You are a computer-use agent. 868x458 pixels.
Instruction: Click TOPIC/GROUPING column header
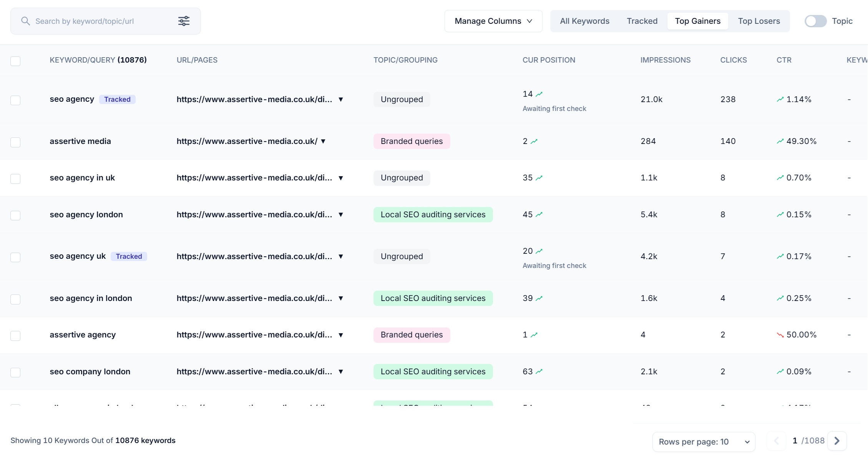tap(405, 60)
